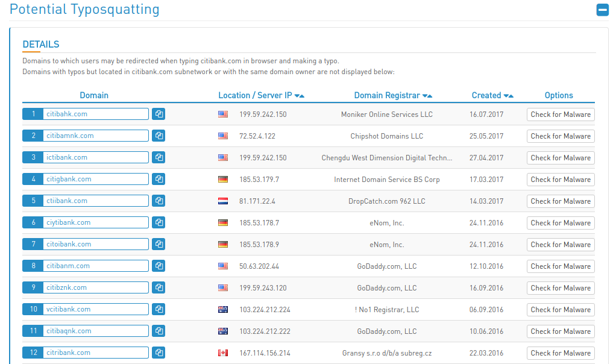616x364 pixels.
Task: Copy the ctiibank.com domain with its copy icon
Action: 159,201
